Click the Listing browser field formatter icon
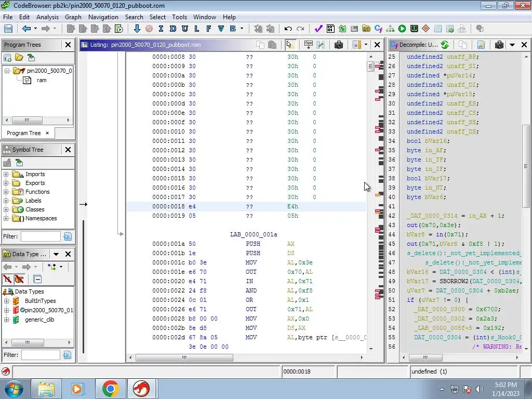Image resolution: width=532 pixels, height=399 pixels. 309,45
